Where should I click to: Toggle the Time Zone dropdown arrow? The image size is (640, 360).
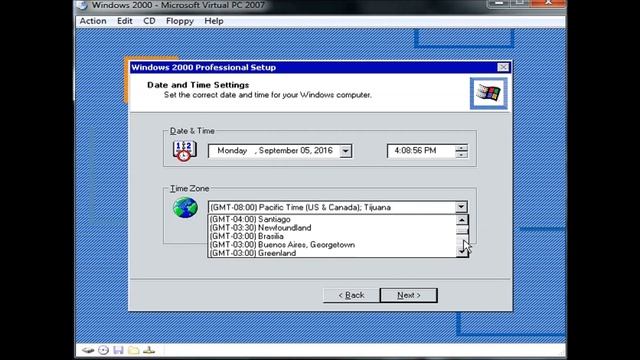pyautogui.click(x=461, y=207)
